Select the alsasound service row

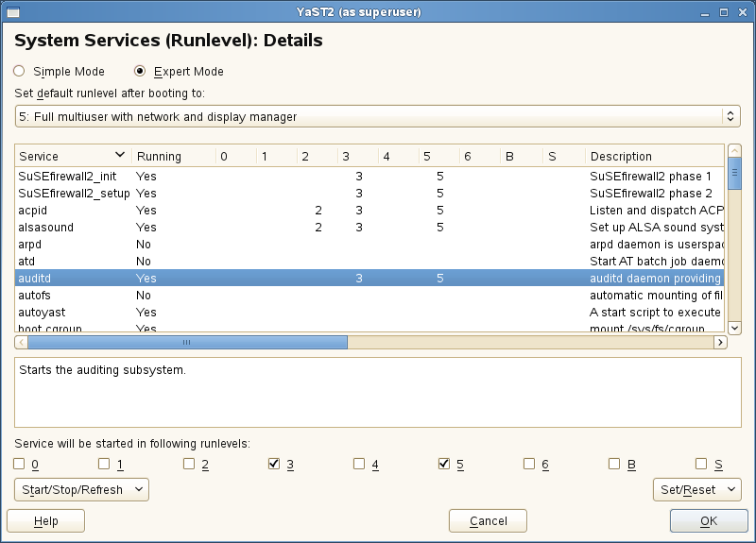tap(369, 228)
